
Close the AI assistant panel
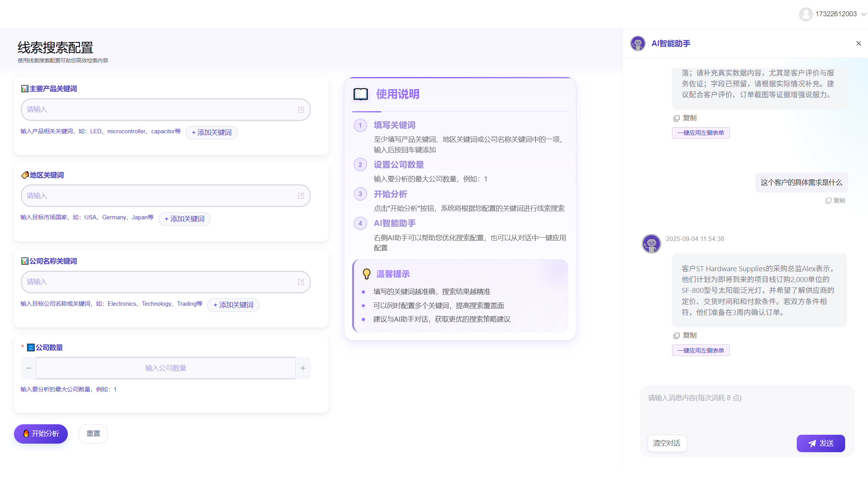pyautogui.click(x=858, y=43)
